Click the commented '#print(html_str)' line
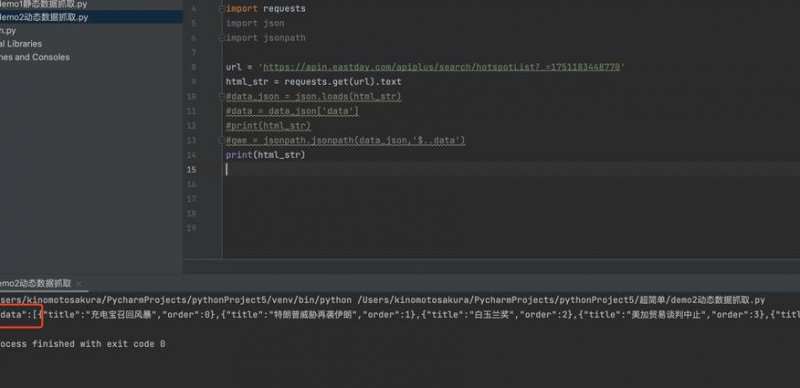This screenshot has width=800, height=388. click(x=268, y=126)
